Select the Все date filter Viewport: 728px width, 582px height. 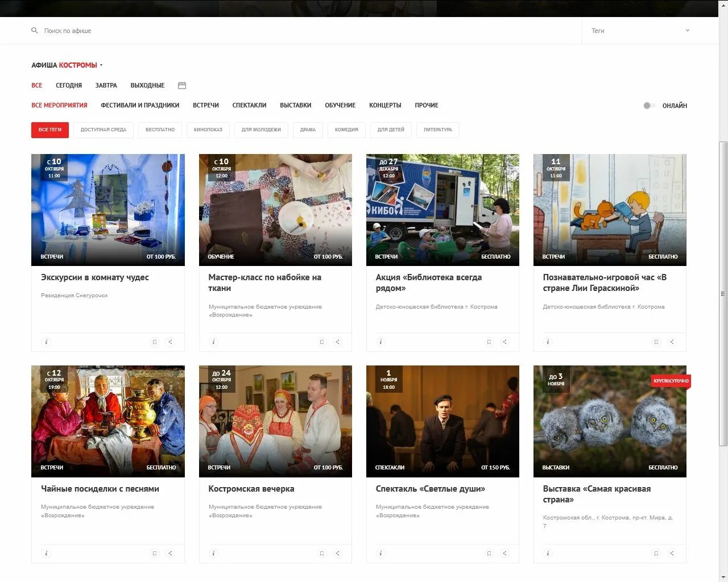(37, 85)
